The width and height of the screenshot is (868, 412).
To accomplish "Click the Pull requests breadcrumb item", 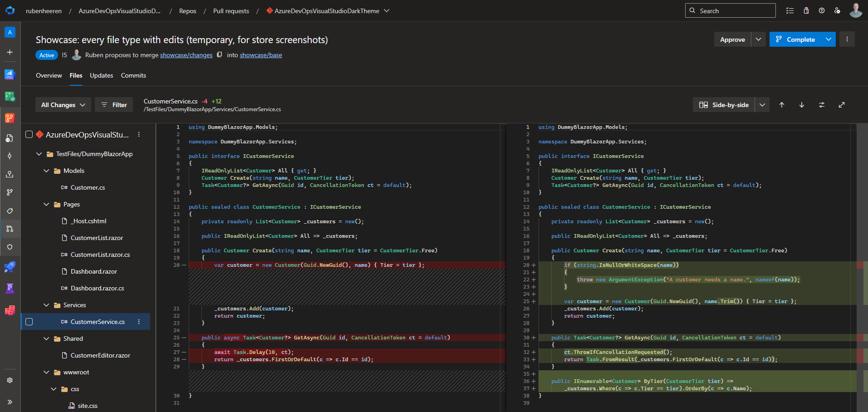I will [x=231, y=11].
